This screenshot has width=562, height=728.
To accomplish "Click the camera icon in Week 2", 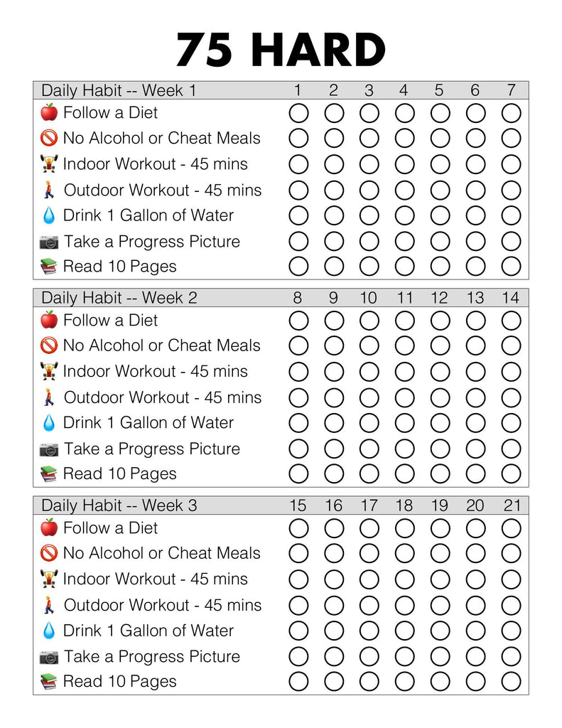I will click(48, 449).
